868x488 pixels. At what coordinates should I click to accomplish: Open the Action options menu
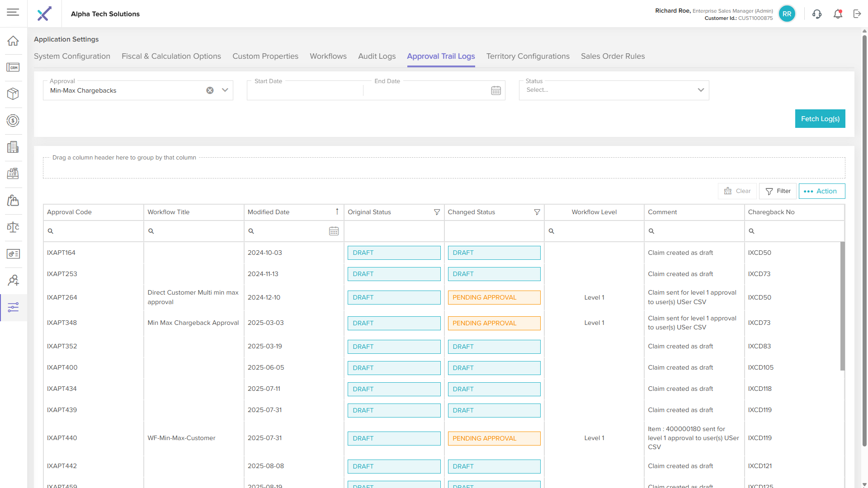(821, 191)
